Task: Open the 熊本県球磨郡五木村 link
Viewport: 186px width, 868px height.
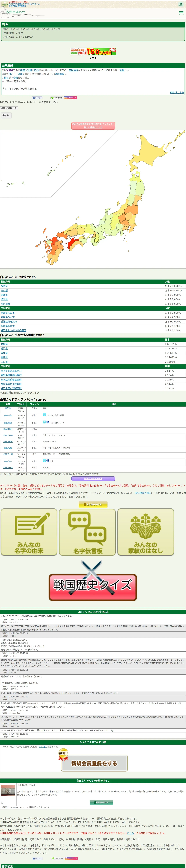Action: tap(11, 371)
